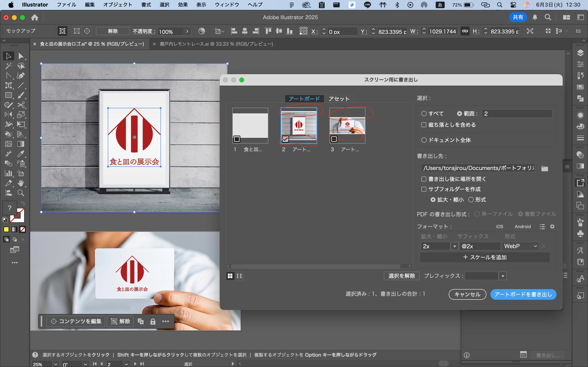Select the Zoom tool in toolbar
The image size is (588, 367).
click(x=21, y=193)
